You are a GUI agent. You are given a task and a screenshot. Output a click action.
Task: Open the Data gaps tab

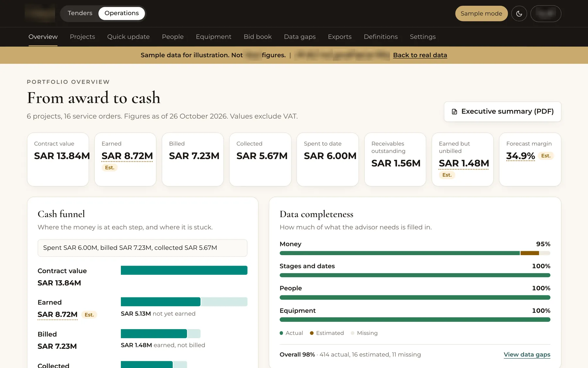click(300, 37)
